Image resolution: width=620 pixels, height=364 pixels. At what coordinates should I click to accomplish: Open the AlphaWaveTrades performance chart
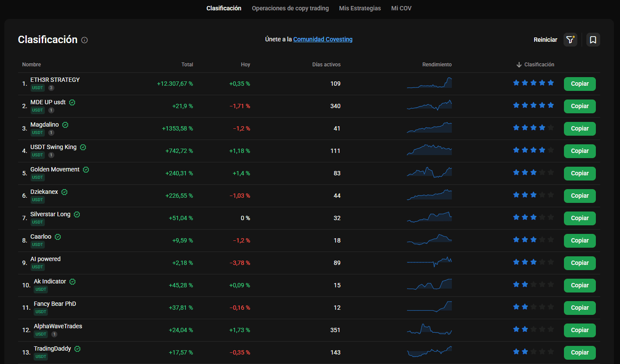click(x=429, y=329)
